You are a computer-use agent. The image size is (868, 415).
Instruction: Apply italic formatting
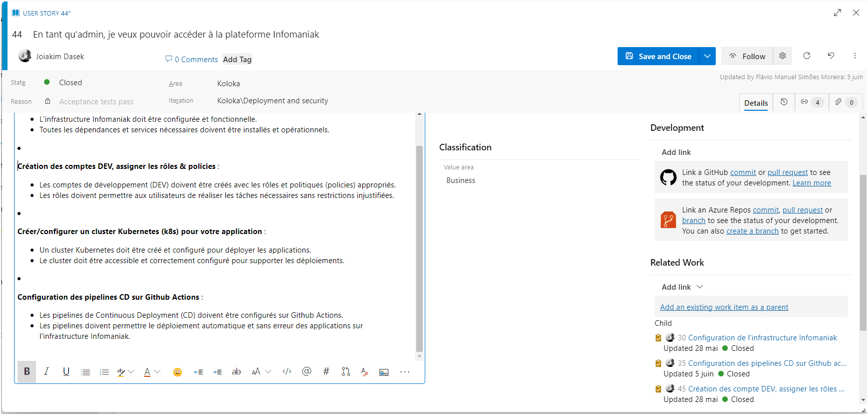point(47,371)
